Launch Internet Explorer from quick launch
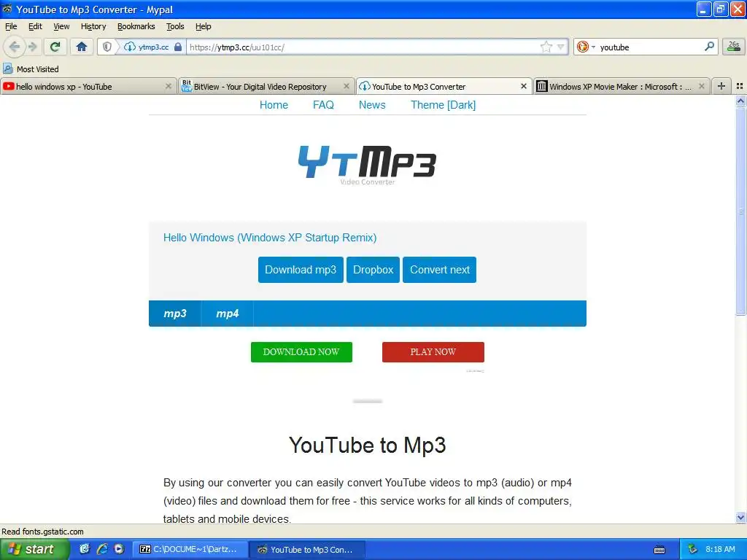747x560 pixels. pos(102,549)
